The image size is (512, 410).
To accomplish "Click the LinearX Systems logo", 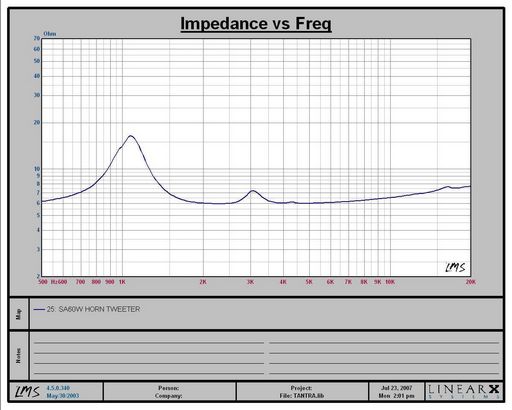I will pos(464,391).
